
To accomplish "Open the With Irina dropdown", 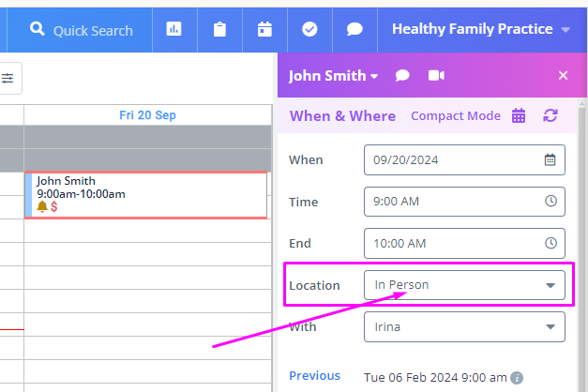I will coord(464,327).
